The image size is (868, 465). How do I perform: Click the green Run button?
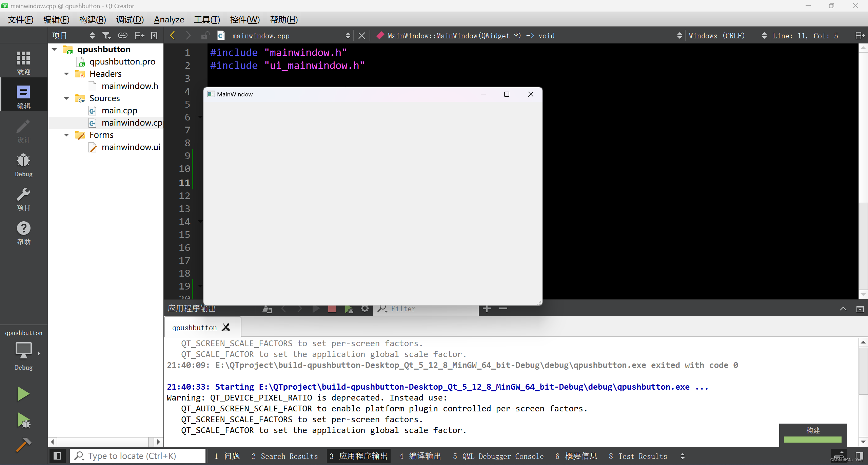coord(23,394)
